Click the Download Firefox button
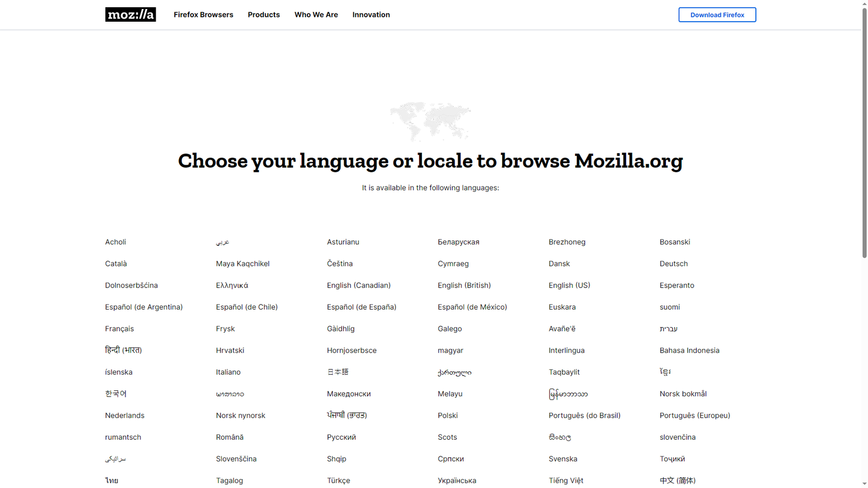Image resolution: width=868 pixels, height=488 pixels. point(717,14)
